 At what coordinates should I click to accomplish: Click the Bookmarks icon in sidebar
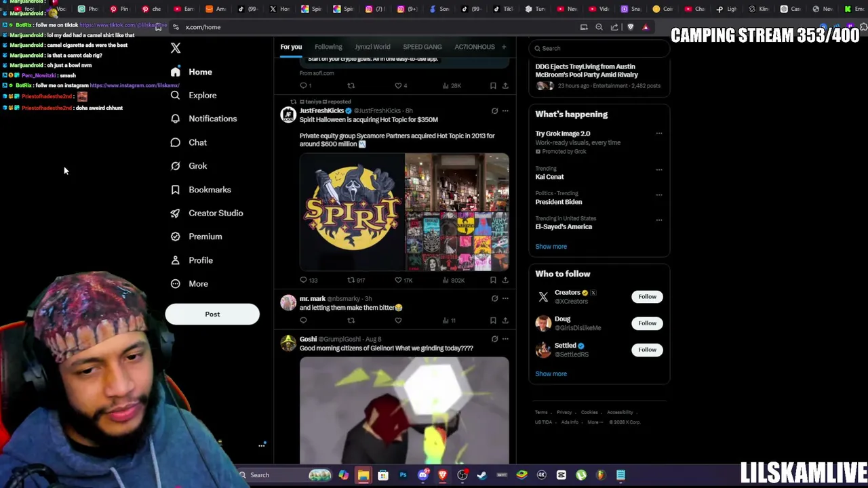(x=176, y=190)
